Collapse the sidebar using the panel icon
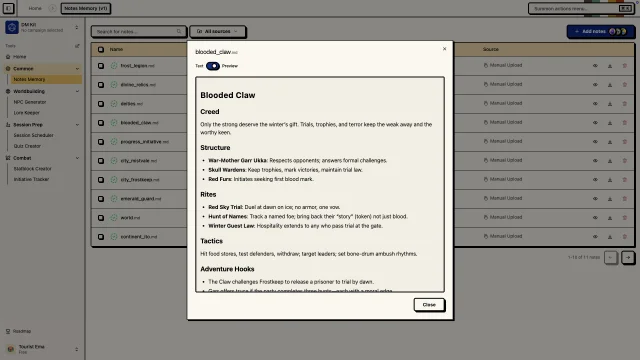The height and width of the screenshot is (360, 640). click(8, 8)
